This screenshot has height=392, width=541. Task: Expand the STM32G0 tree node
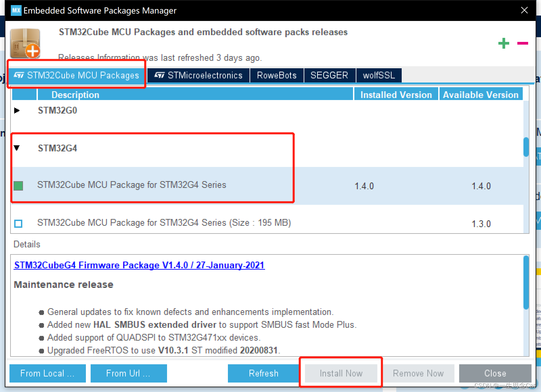(17, 111)
